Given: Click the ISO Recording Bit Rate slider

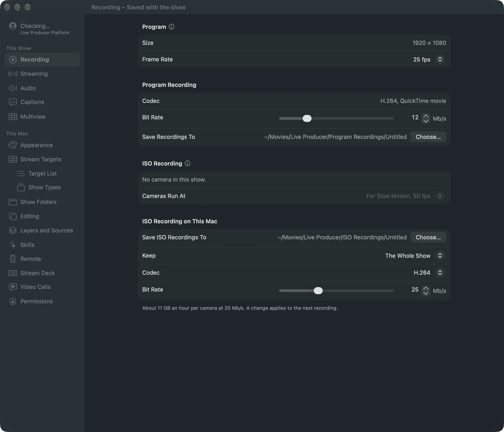Looking at the screenshot, I should click(336, 291).
